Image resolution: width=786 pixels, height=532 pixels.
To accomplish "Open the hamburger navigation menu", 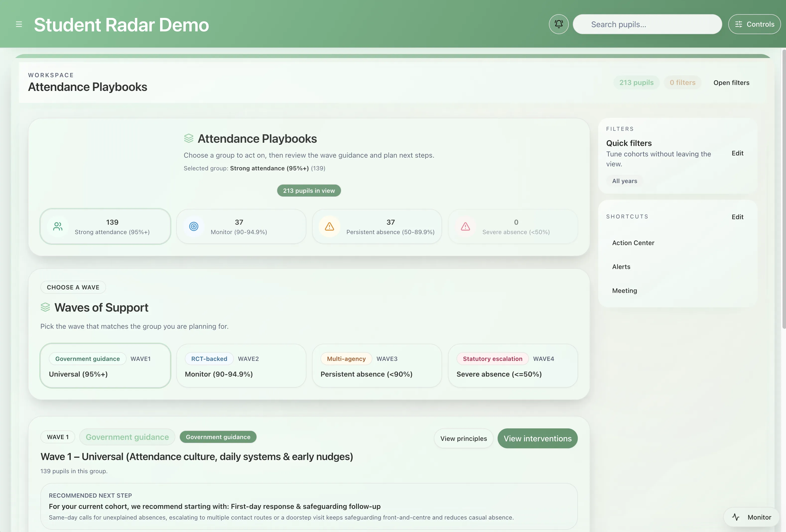I will pyautogui.click(x=19, y=24).
